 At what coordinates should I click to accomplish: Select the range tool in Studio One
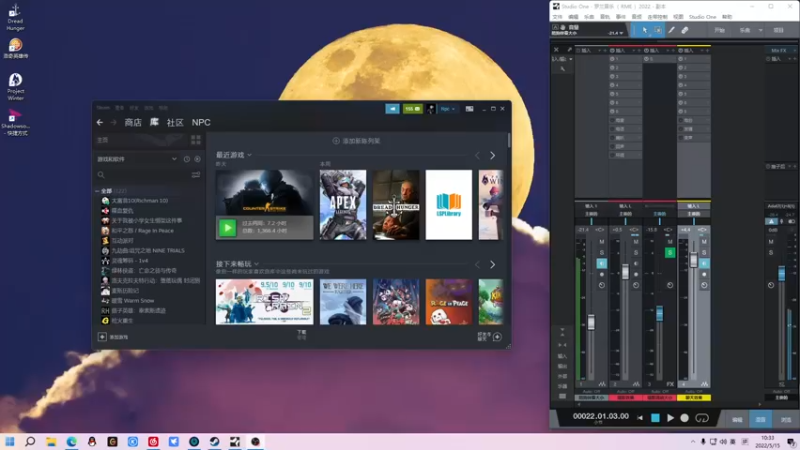(x=658, y=30)
